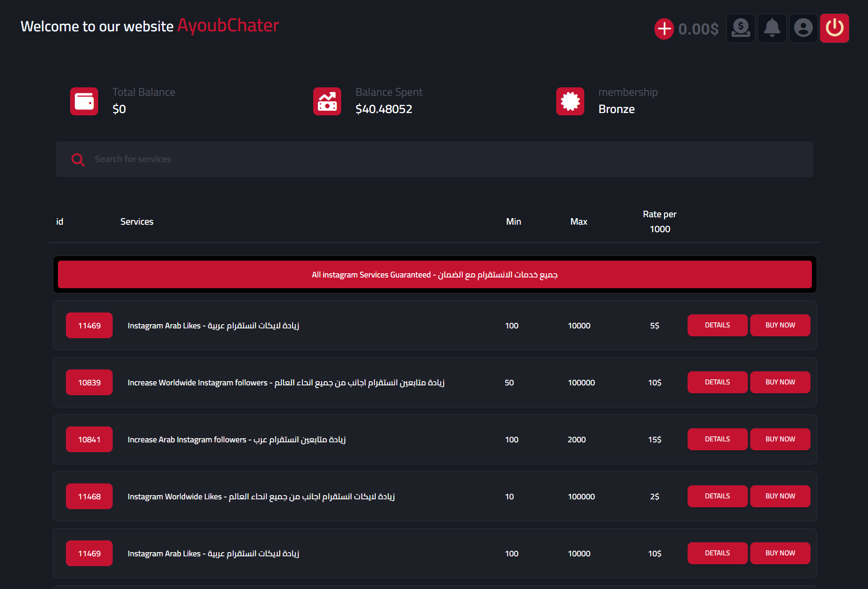Open the user profile icon

[803, 28]
